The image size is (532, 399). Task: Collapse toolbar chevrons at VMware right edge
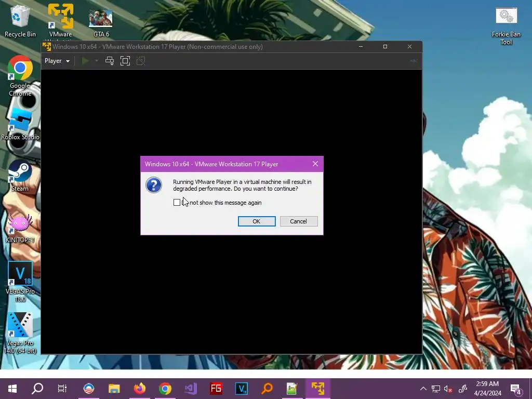click(414, 61)
